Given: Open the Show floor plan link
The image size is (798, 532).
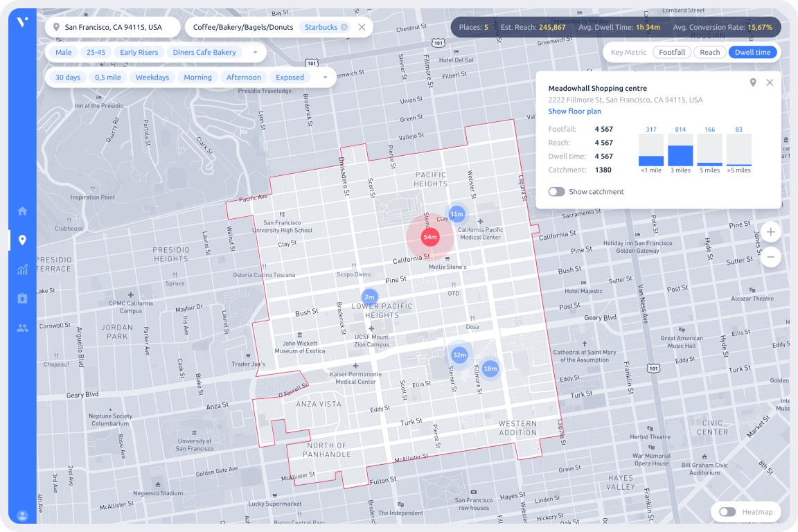Looking at the screenshot, I should click(x=574, y=112).
